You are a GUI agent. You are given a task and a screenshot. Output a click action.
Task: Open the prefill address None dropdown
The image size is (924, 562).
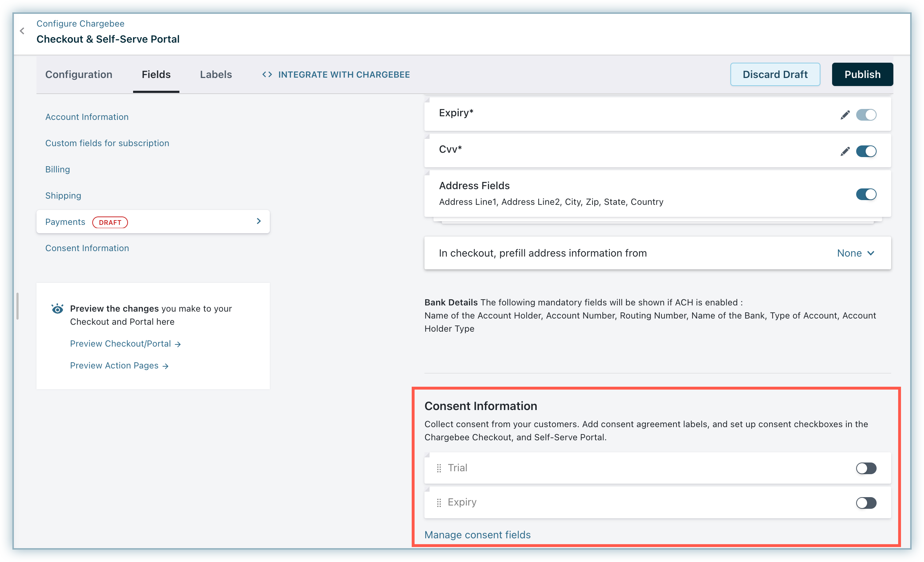(855, 253)
